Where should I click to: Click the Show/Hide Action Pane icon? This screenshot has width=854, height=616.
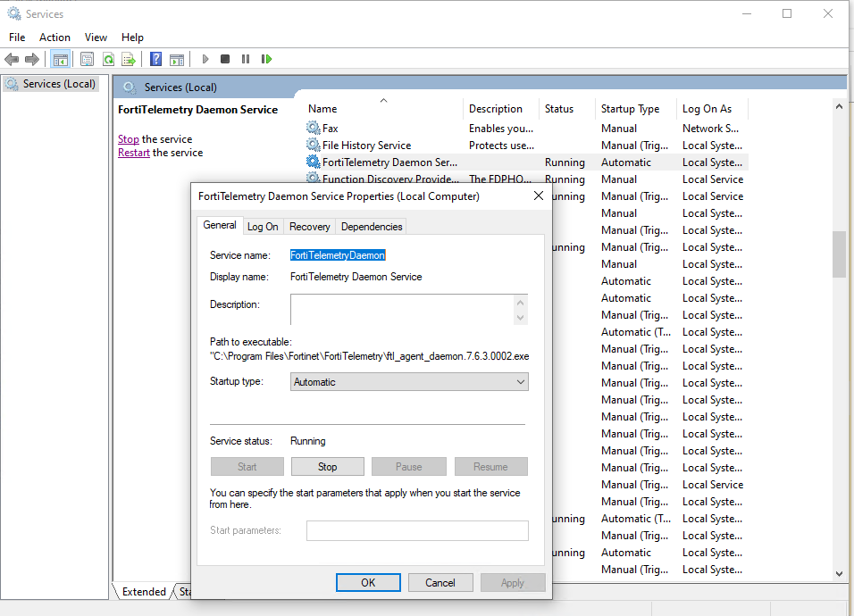(177, 60)
